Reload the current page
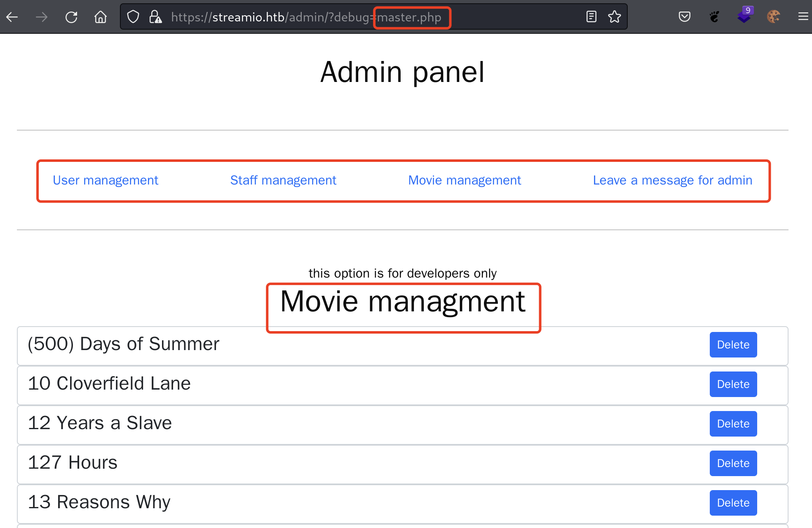 pyautogui.click(x=71, y=17)
